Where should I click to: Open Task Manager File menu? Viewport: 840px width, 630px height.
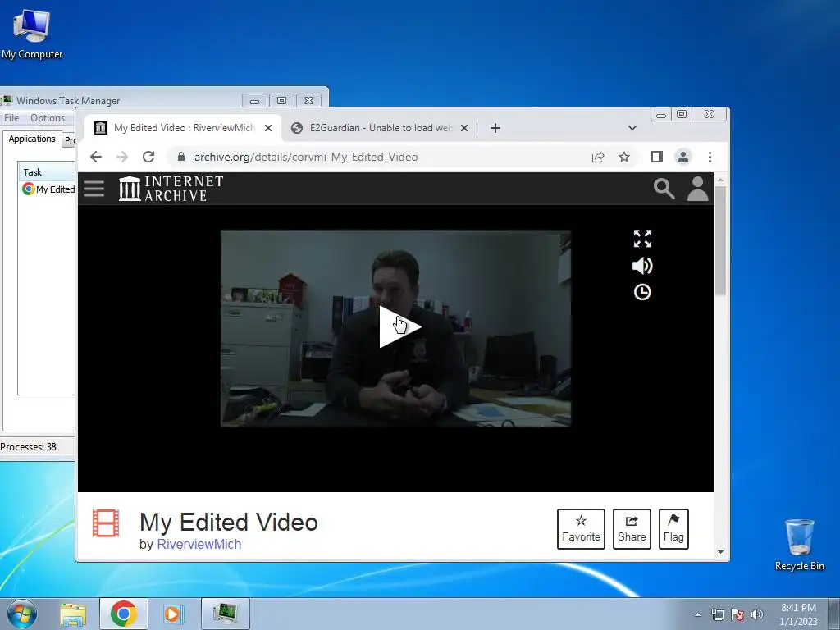11,118
